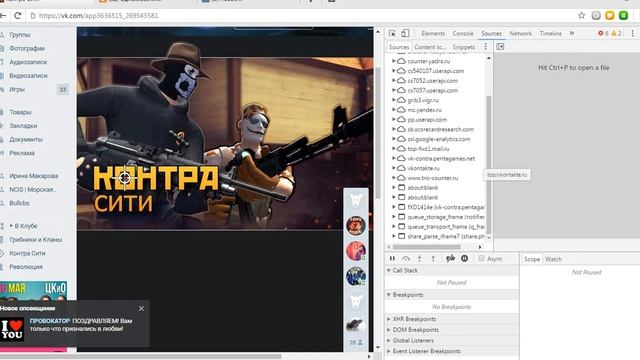Click the yellow warning count indicator
The image size is (640, 360).
[616, 33]
